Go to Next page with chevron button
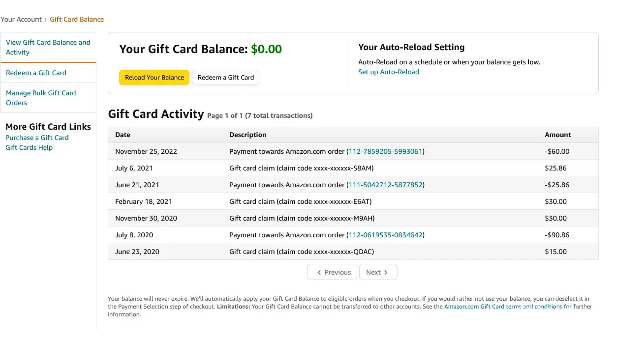This screenshot has height=338, width=644. coord(378,272)
